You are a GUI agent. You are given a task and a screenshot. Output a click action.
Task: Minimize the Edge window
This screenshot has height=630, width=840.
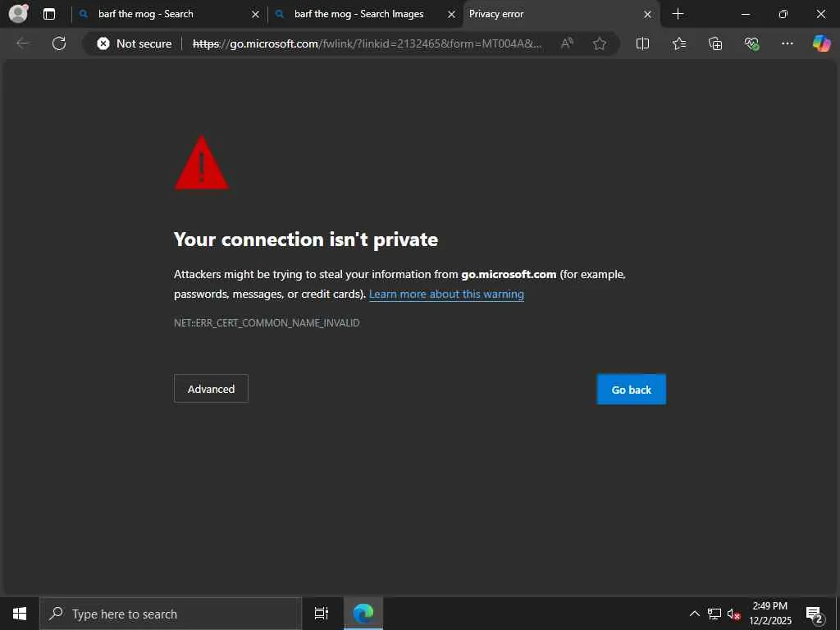coord(746,14)
